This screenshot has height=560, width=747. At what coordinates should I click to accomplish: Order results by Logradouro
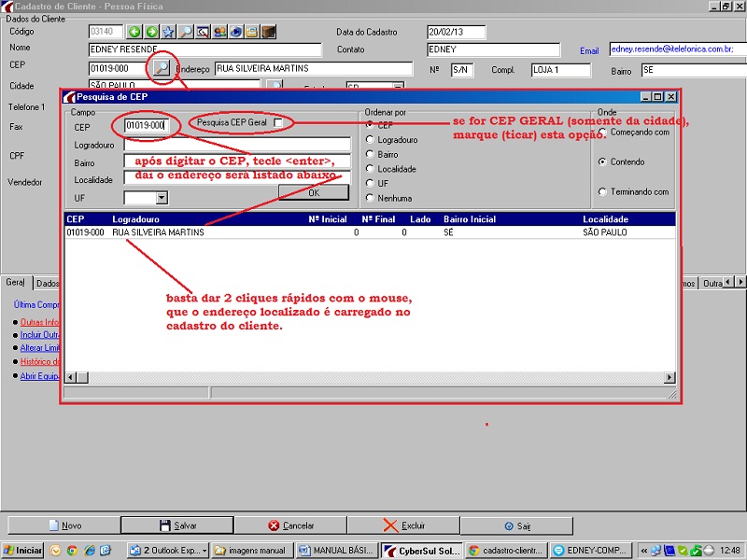370,139
